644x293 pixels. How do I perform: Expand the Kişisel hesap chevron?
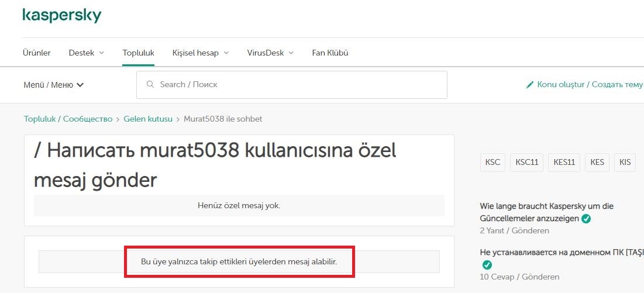coord(226,53)
